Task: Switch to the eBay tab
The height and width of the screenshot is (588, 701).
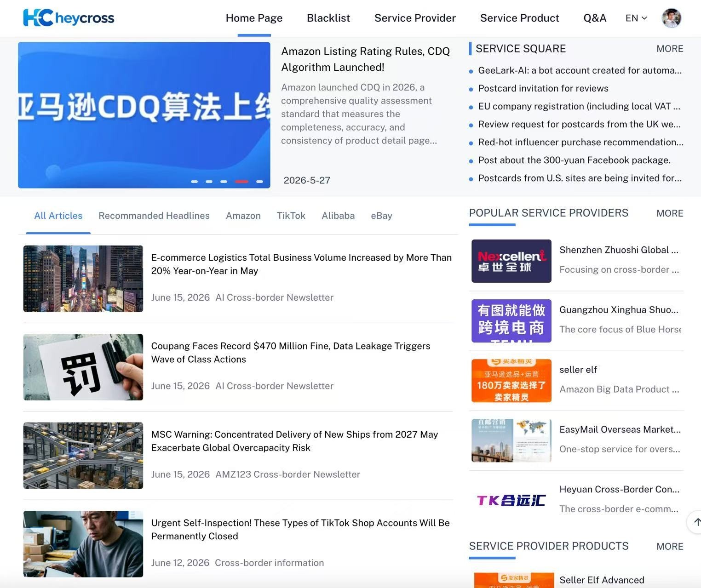Action: (x=382, y=216)
